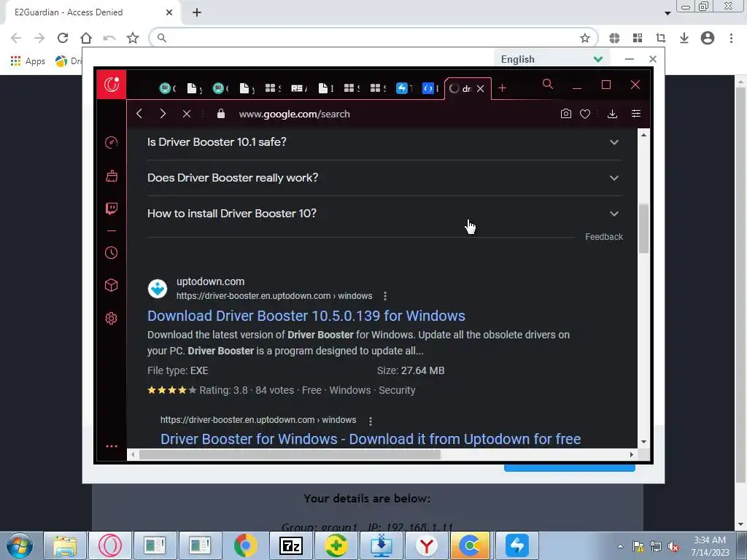The width and height of the screenshot is (747, 560).
Task: Open Extensions cube icon in Opera sidebar
Action: coord(111,285)
